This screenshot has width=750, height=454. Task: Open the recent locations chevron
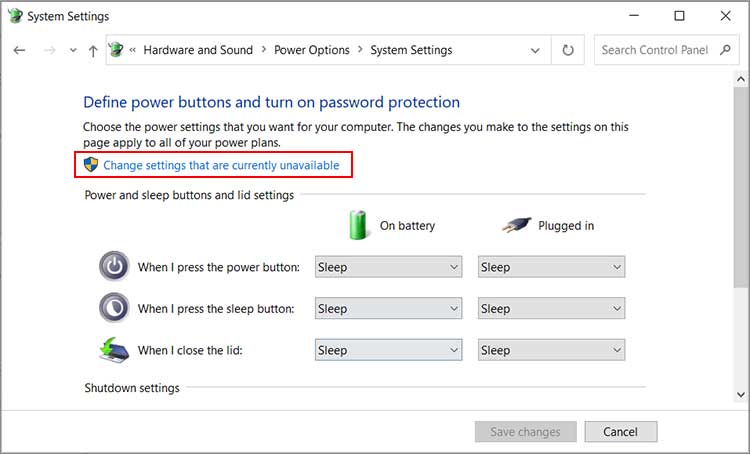coord(71,50)
